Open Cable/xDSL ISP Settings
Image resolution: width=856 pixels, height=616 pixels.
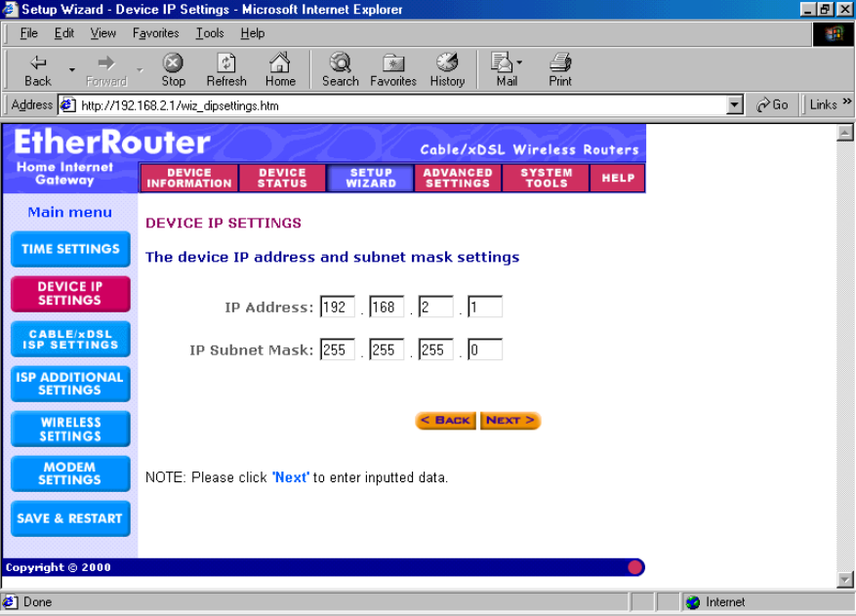[70, 339]
